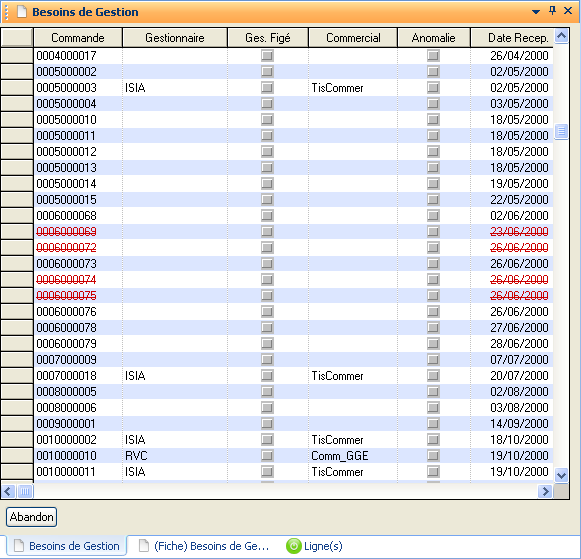Click the vertical scrollbar thumb
Viewport: 581px width, 559px height.
561,131
